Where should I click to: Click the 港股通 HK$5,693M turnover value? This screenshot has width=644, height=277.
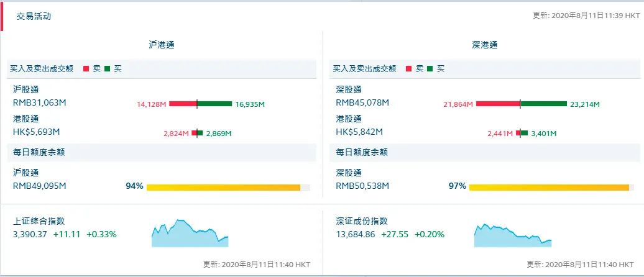(x=37, y=132)
